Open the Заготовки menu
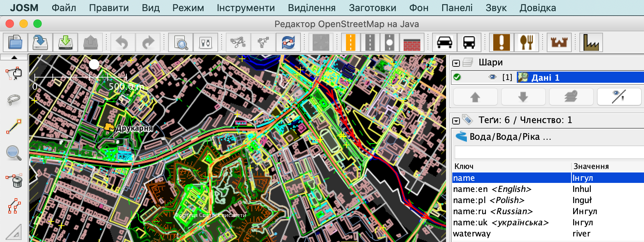The height and width of the screenshot is (242, 644). pyautogui.click(x=372, y=8)
